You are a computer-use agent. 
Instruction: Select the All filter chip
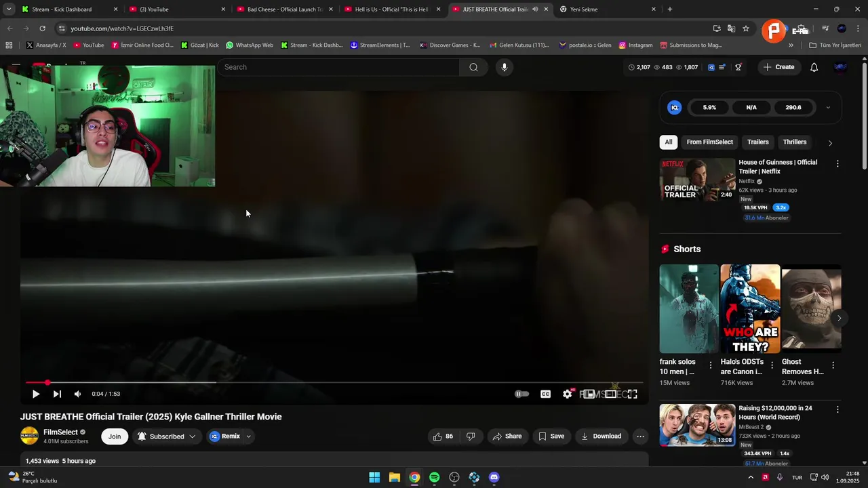pyautogui.click(x=669, y=142)
